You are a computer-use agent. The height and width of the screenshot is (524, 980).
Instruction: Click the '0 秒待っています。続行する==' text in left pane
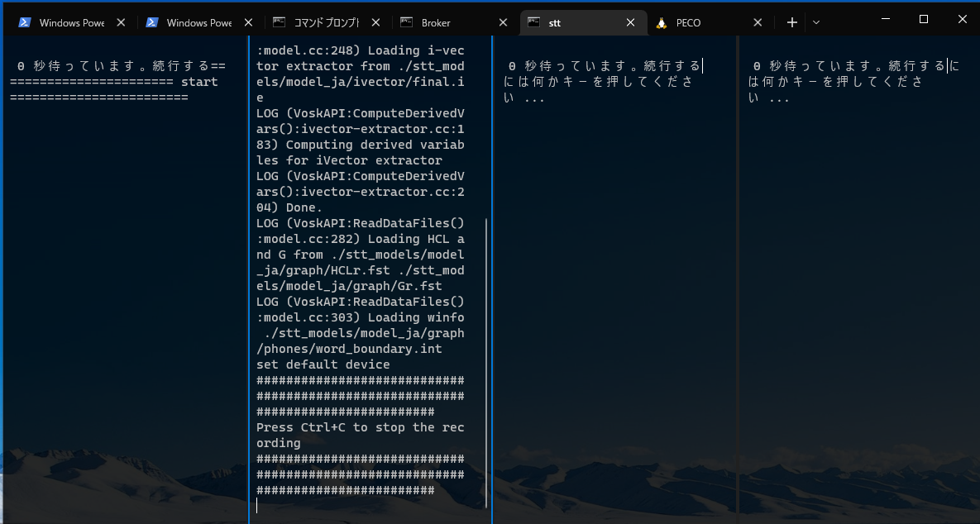[x=122, y=66]
